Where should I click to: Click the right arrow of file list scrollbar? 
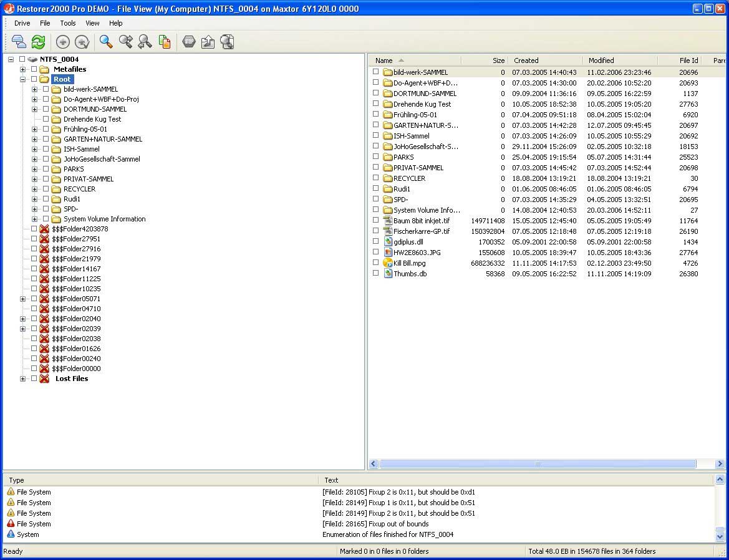click(720, 463)
